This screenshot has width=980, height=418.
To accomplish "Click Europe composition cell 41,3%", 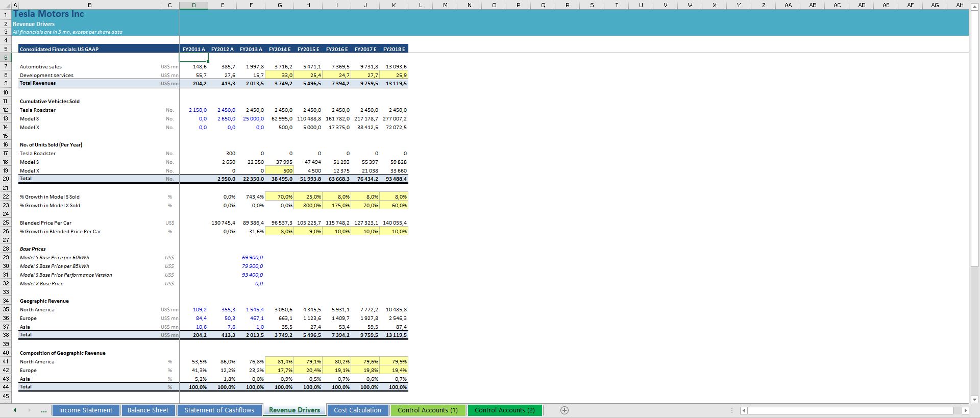I will click(x=194, y=370).
